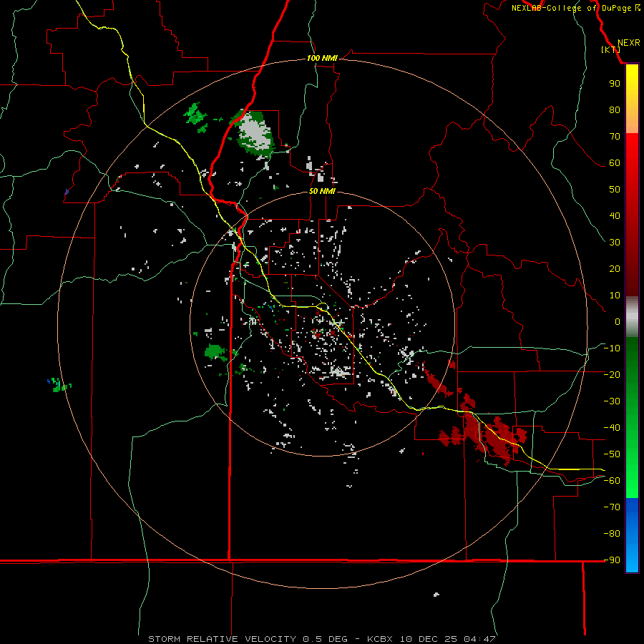Click the positive 10 knot scale label
The image size is (644, 644).
click(x=615, y=296)
